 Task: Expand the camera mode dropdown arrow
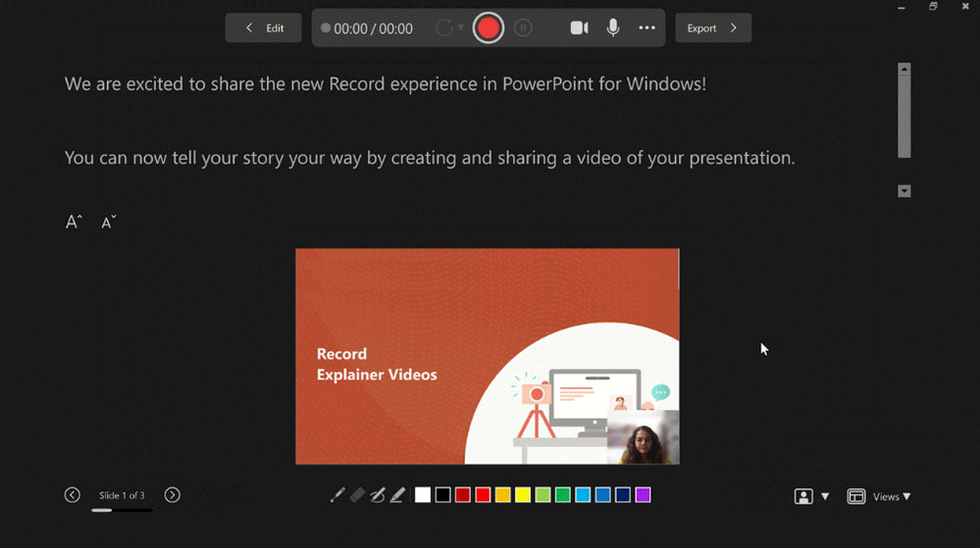coord(825,496)
